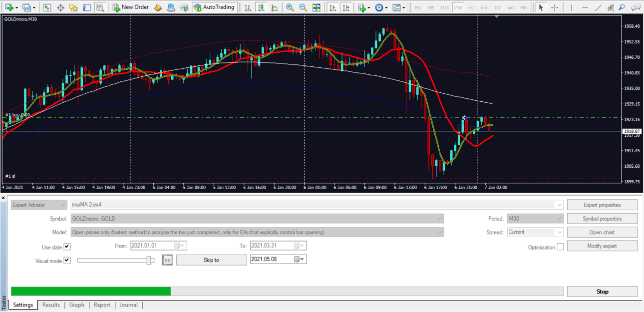Image resolution: width=644 pixels, height=312 pixels.
Task: Open the Symbol GOLDmicro dropdown
Action: coord(258,219)
